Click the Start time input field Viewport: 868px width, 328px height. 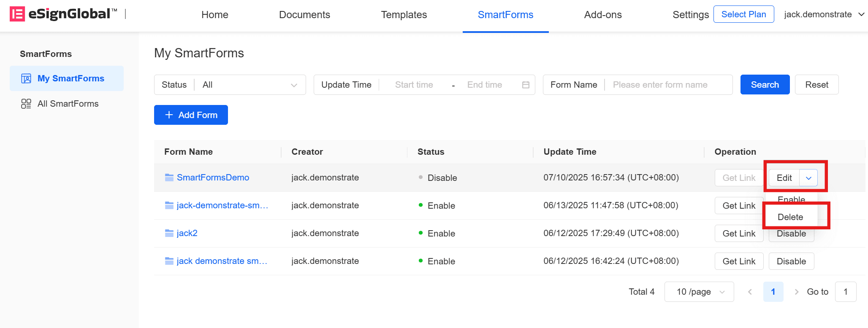(414, 85)
